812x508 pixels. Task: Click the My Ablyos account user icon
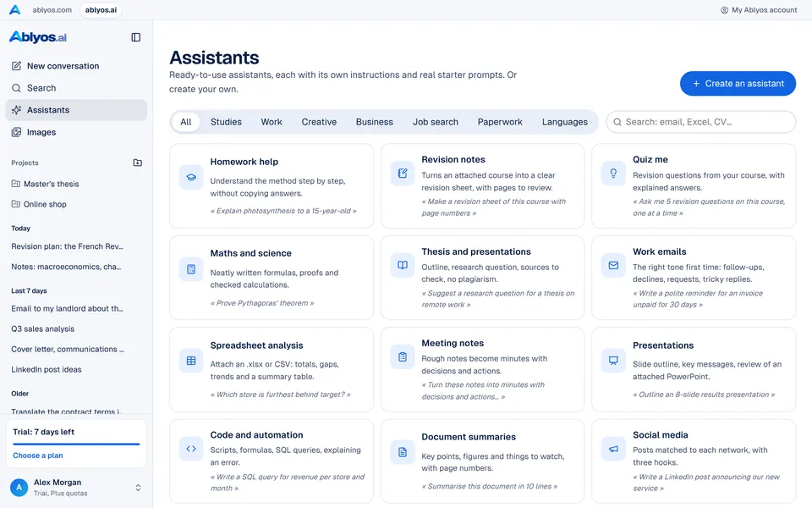tap(724, 10)
